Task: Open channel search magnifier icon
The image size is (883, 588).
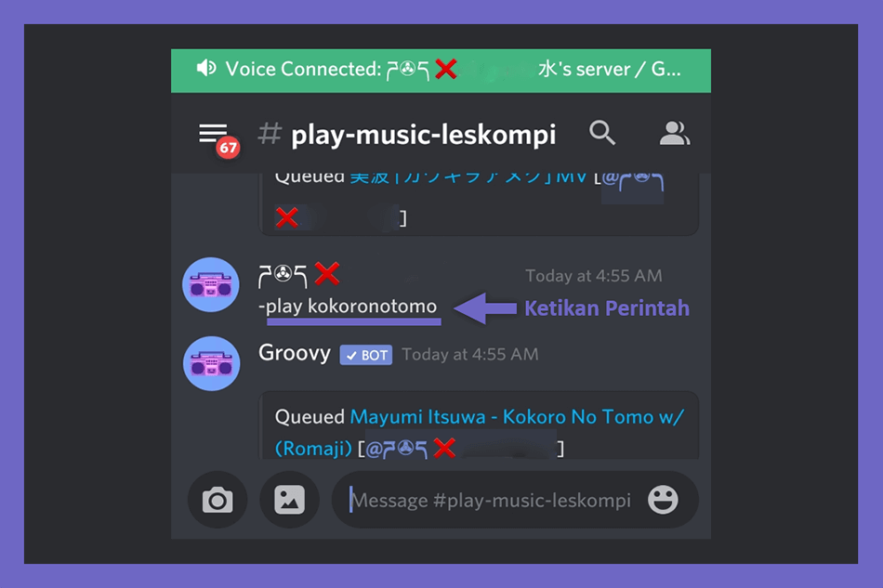Action: pyautogui.click(x=602, y=134)
